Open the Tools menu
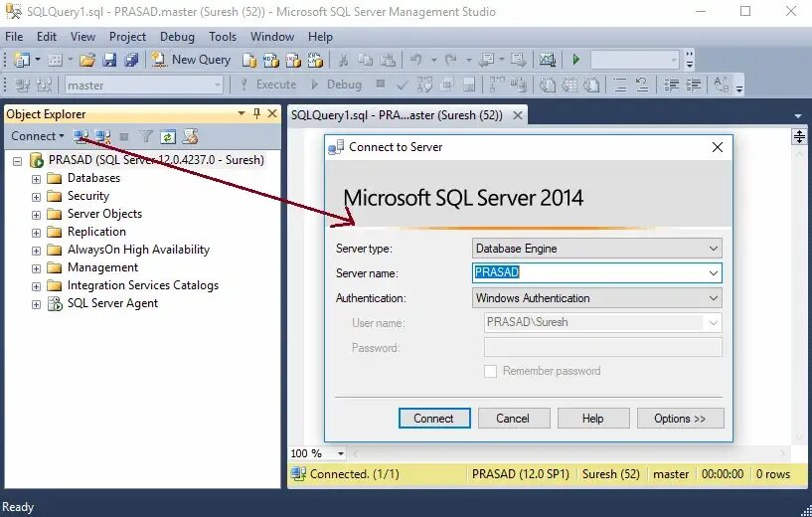Image resolution: width=812 pixels, height=517 pixels. tap(223, 37)
